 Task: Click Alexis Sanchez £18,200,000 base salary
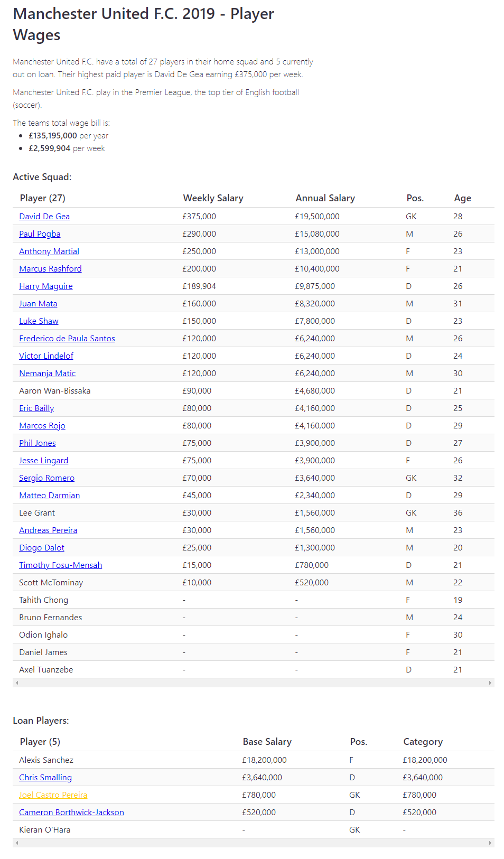tap(264, 760)
